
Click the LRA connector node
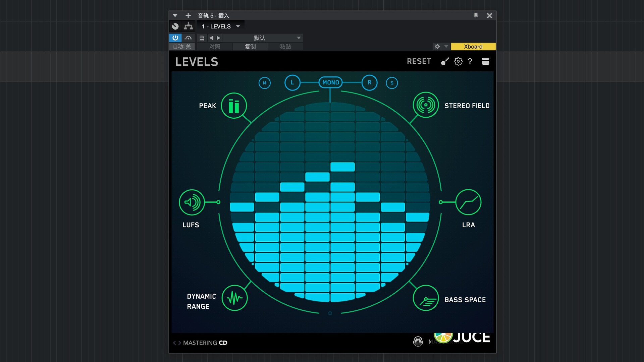click(441, 202)
